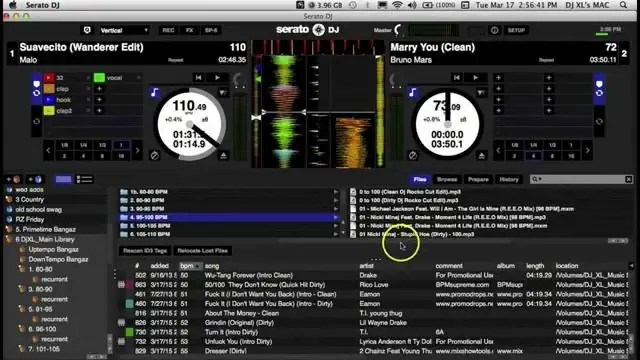The height and width of the screenshot is (360, 640).
Task: Jump to previous track on deck 1
Action: (199, 78)
